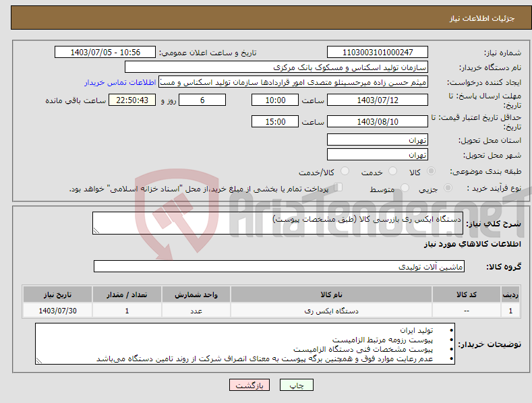Select the متوسط purchase type radio

click(x=405, y=187)
